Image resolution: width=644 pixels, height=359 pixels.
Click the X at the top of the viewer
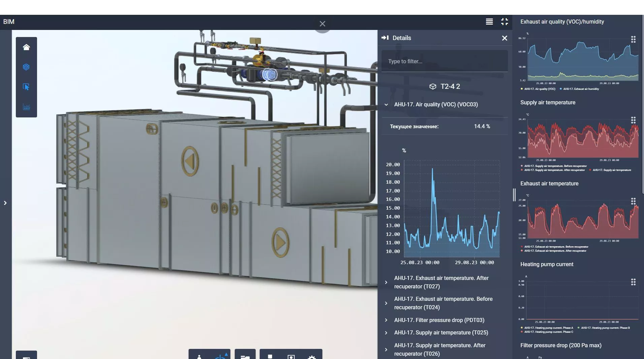tap(322, 24)
